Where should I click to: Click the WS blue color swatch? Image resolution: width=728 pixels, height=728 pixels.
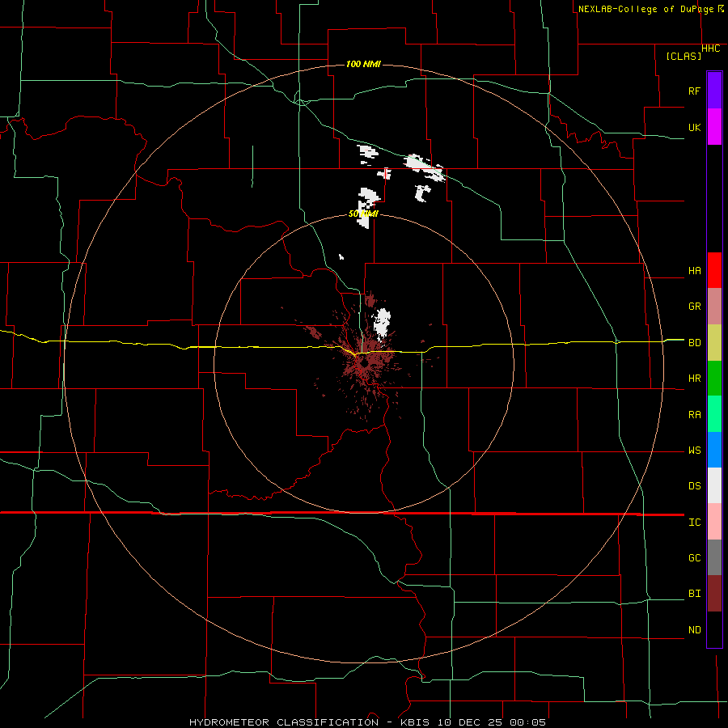[714, 450]
